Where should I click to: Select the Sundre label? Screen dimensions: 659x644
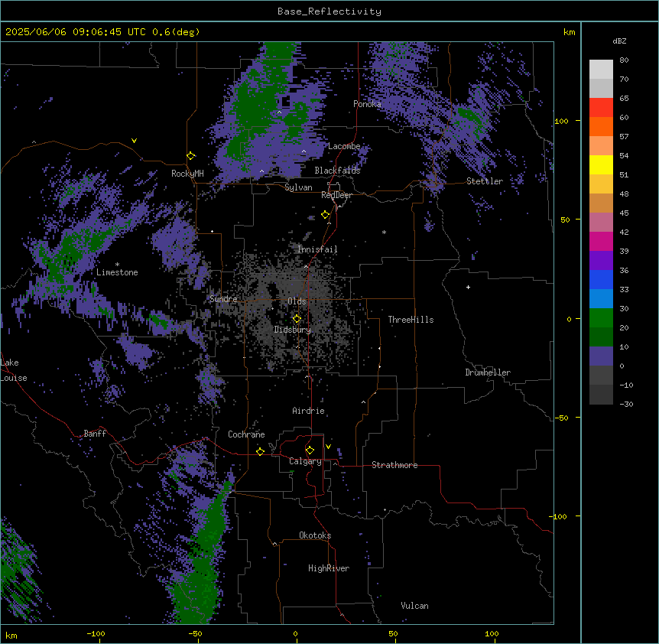[223, 299]
